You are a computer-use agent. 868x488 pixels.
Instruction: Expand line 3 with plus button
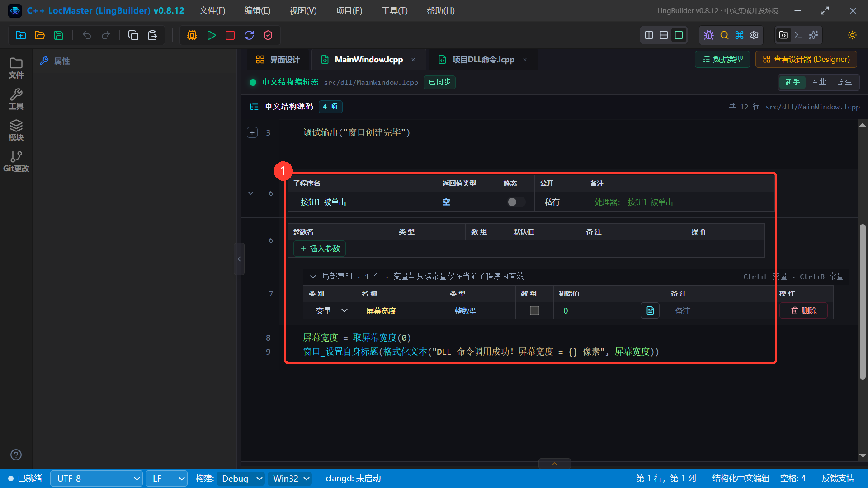click(x=252, y=132)
